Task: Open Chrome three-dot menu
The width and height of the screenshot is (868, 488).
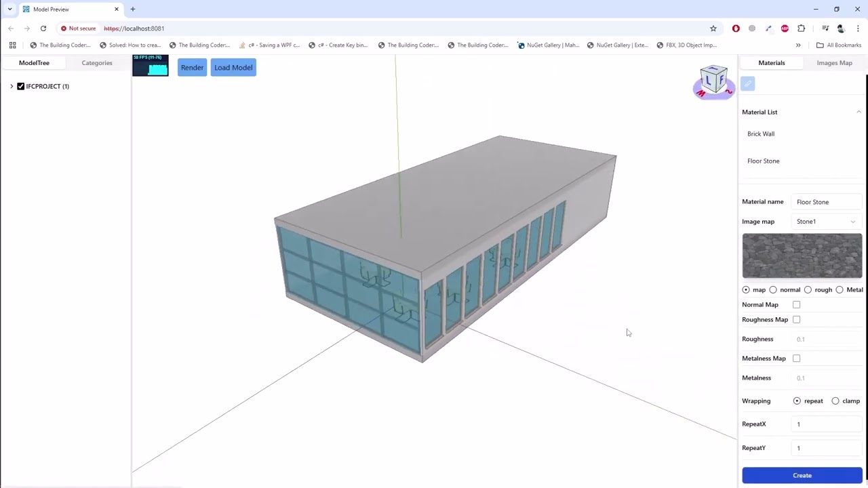Action: (x=858, y=28)
